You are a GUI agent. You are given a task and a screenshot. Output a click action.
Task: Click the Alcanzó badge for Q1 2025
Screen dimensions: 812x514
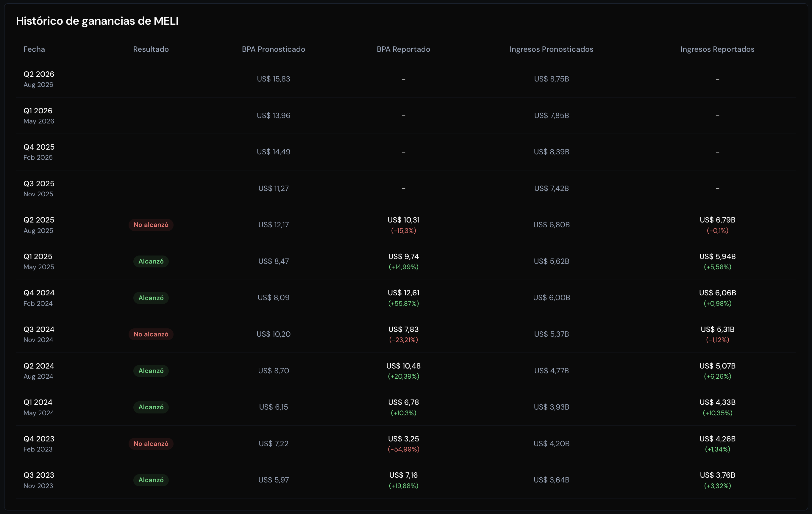151,261
